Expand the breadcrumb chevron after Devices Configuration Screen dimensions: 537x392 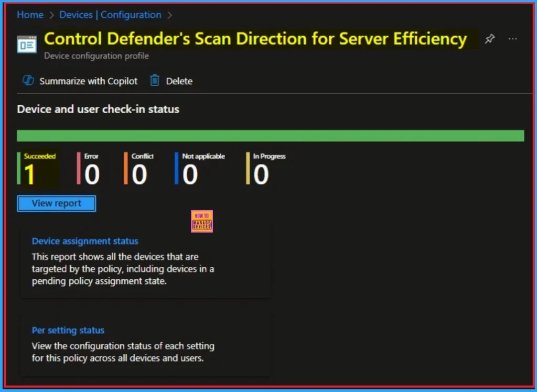[x=169, y=15]
